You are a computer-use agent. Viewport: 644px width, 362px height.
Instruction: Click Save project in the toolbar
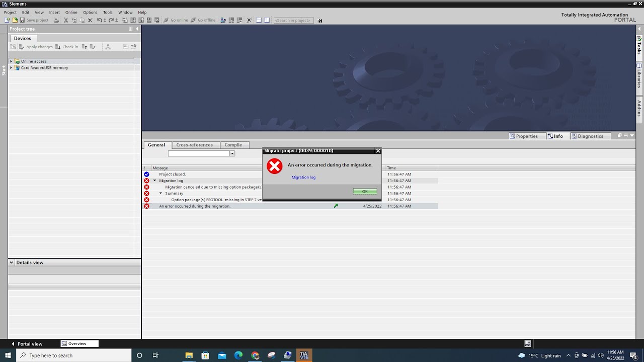click(x=34, y=20)
